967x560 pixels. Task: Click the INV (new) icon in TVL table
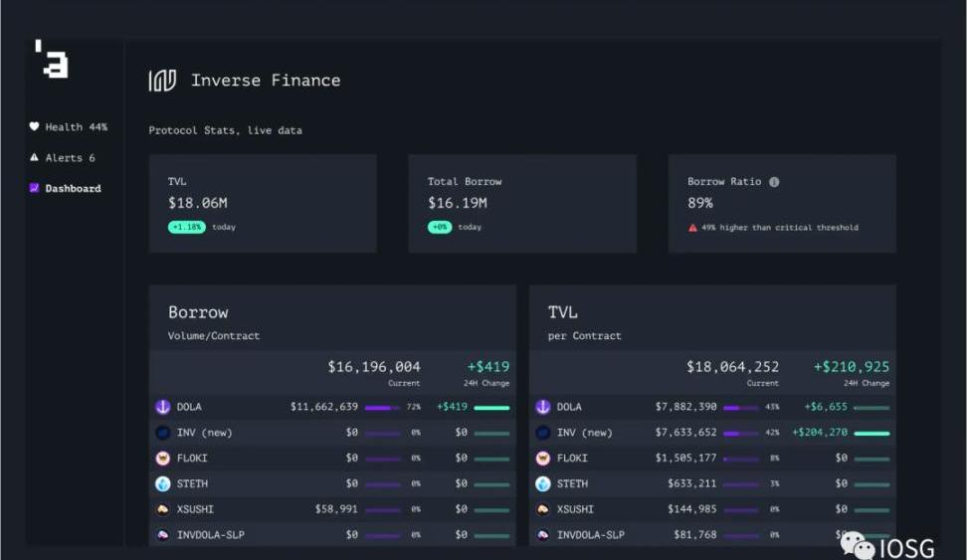[543, 433]
